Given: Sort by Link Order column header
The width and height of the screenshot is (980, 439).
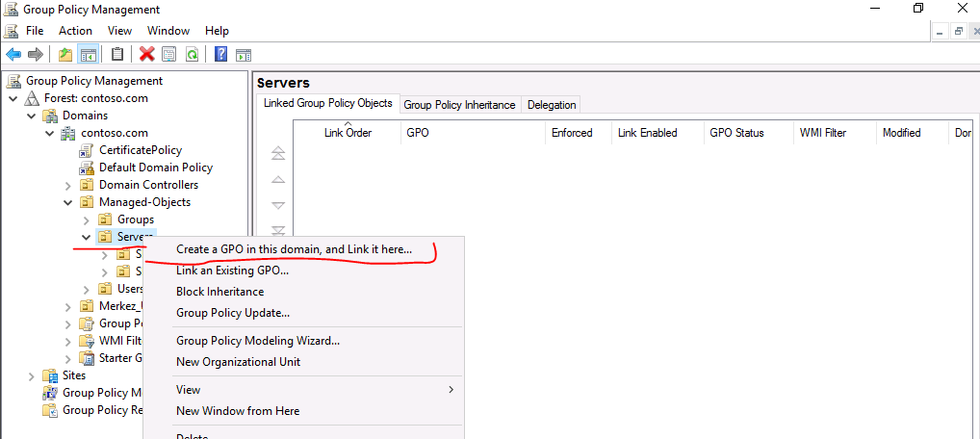Looking at the screenshot, I should click(x=348, y=133).
